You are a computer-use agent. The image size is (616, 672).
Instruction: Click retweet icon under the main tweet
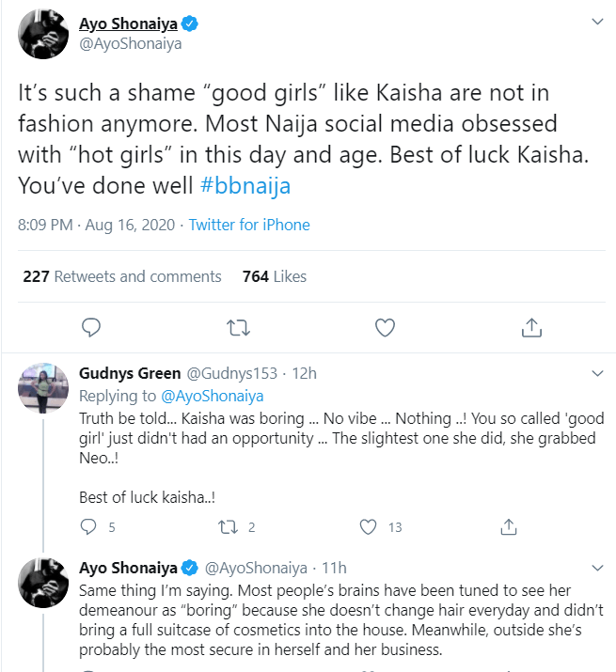coord(238,327)
